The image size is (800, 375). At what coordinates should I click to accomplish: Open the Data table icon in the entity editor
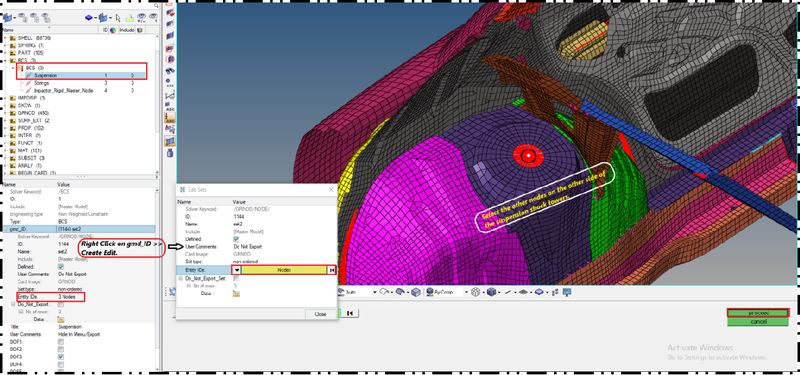[61, 319]
